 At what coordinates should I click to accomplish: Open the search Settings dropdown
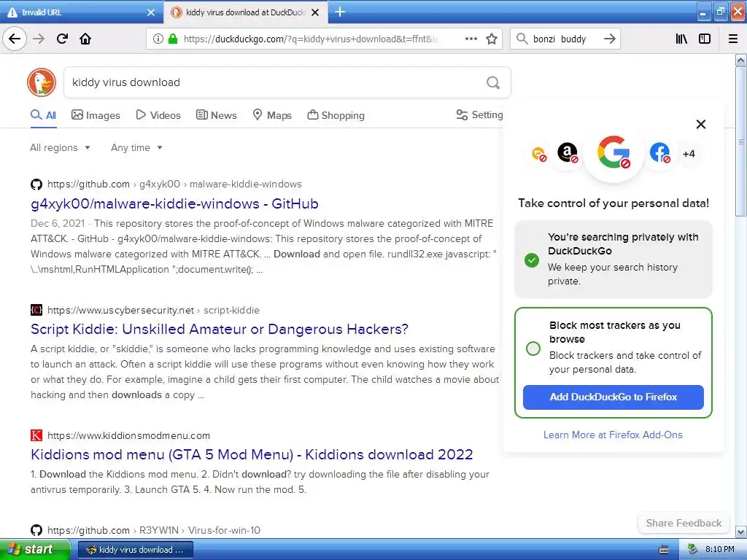pyautogui.click(x=480, y=114)
